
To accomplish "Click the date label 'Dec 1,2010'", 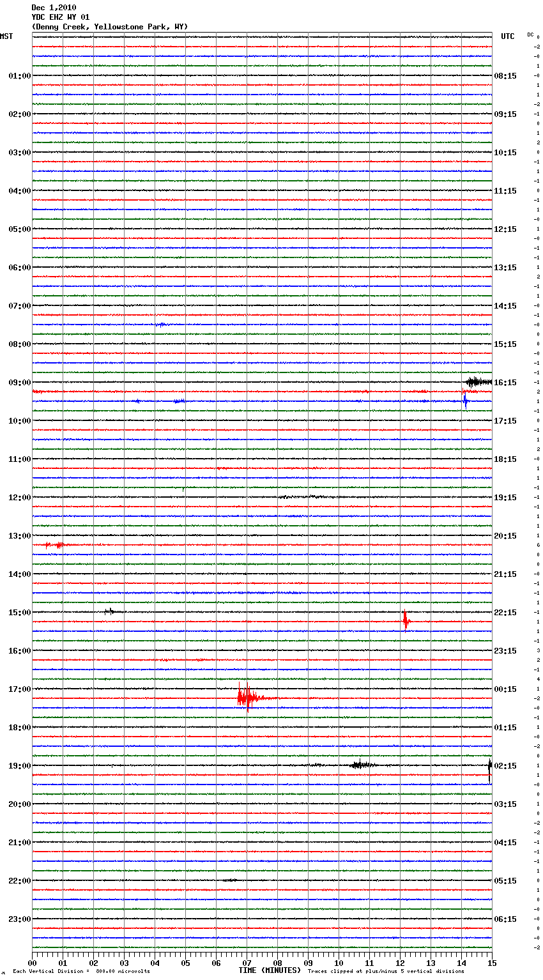I will 54,8.
